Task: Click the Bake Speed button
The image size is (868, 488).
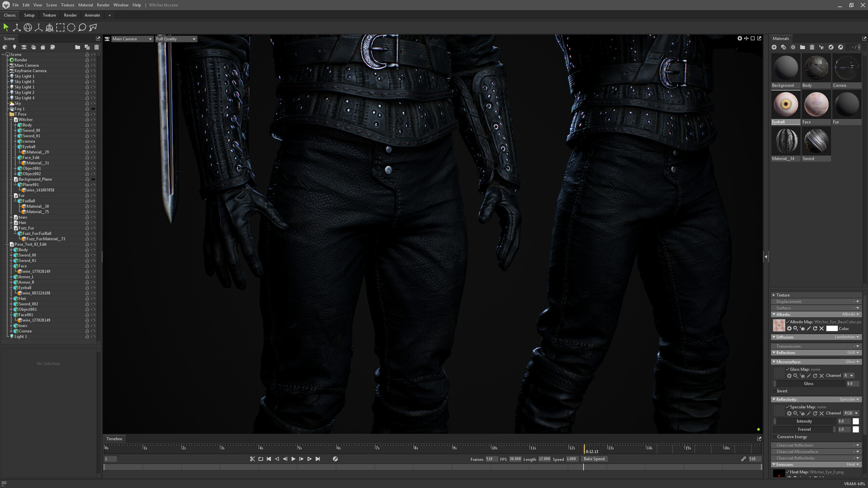Action: (x=594, y=459)
